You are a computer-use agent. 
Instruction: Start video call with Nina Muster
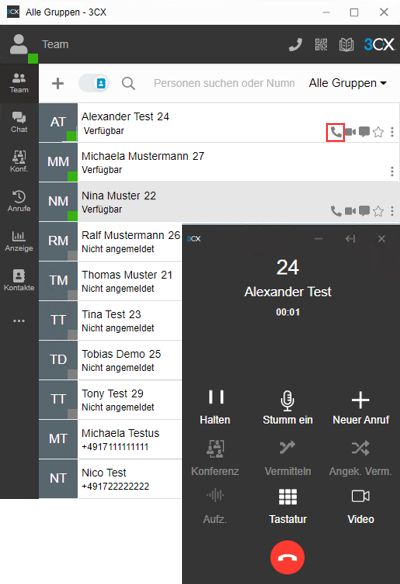(x=350, y=211)
